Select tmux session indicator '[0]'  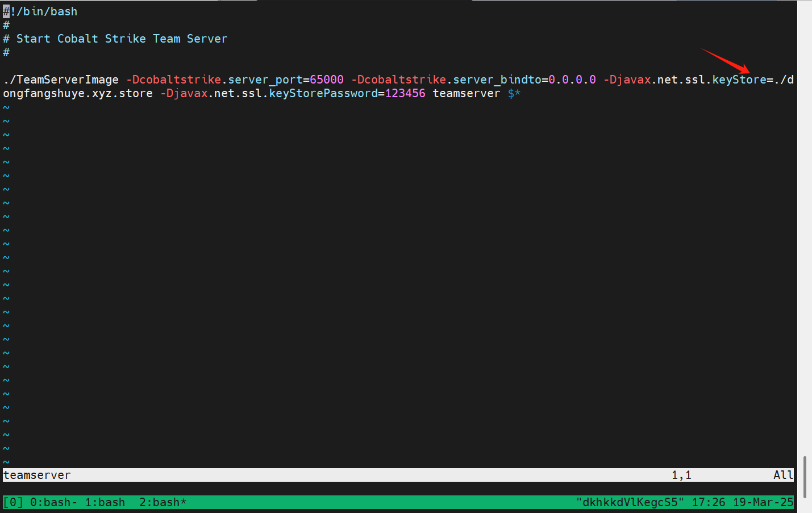[13, 502]
